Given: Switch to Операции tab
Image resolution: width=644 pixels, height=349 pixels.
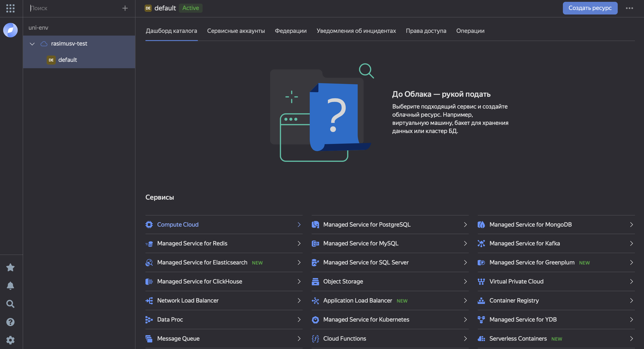Looking at the screenshot, I should pos(470,31).
